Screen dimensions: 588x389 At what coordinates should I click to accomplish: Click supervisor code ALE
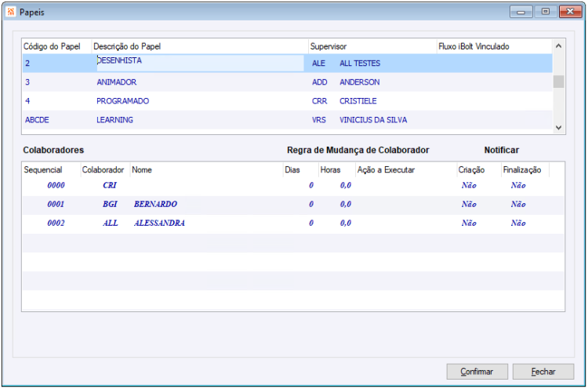318,64
